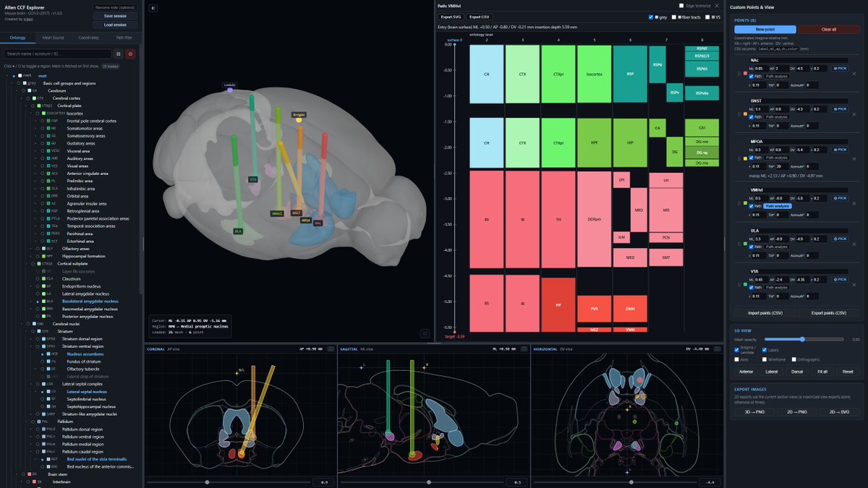The image size is (868, 488).
Task: Click the BLA label tag in 3D brain
Action: click(x=238, y=231)
